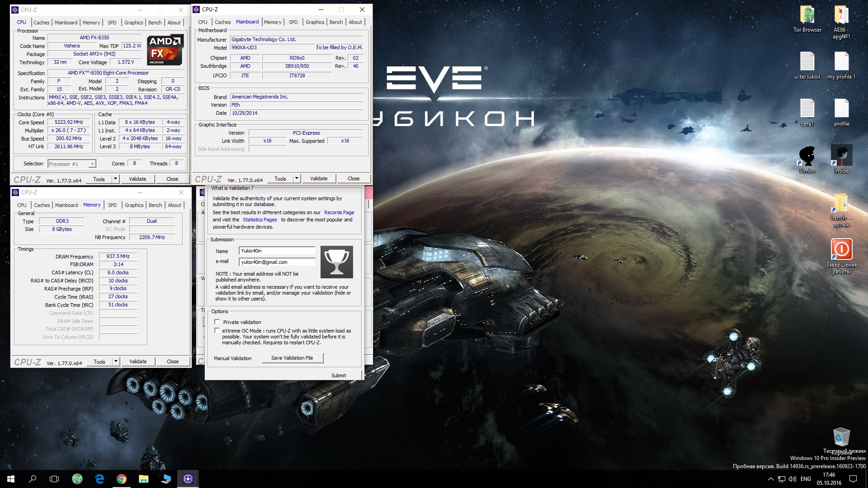
Task: Click AMD FX logo in CPU window
Action: [165, 50]
